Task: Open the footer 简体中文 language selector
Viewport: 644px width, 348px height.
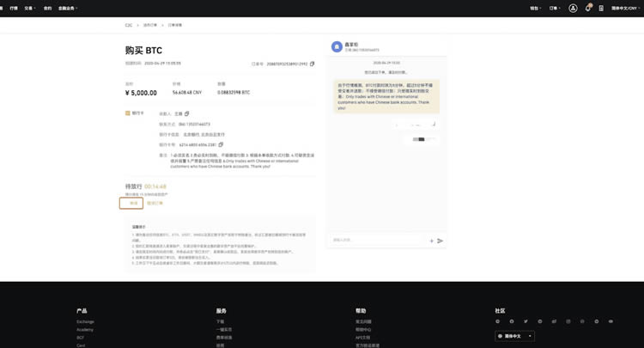Action: coord(514,336)
